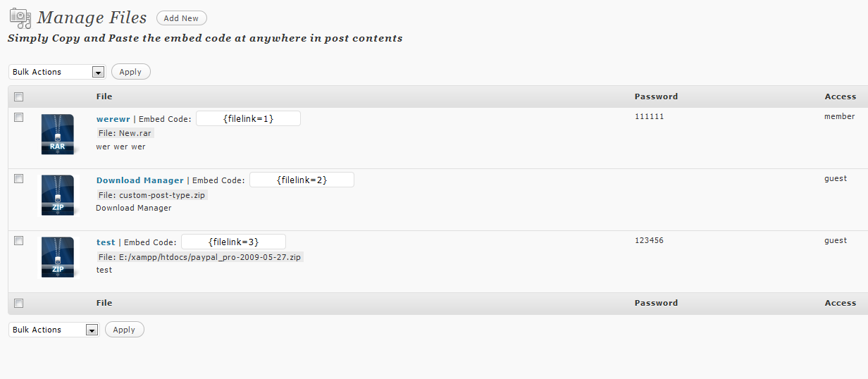The image size is (868, 379).
Task: Open the Download Manager file link
Action: tap(140, 180)
